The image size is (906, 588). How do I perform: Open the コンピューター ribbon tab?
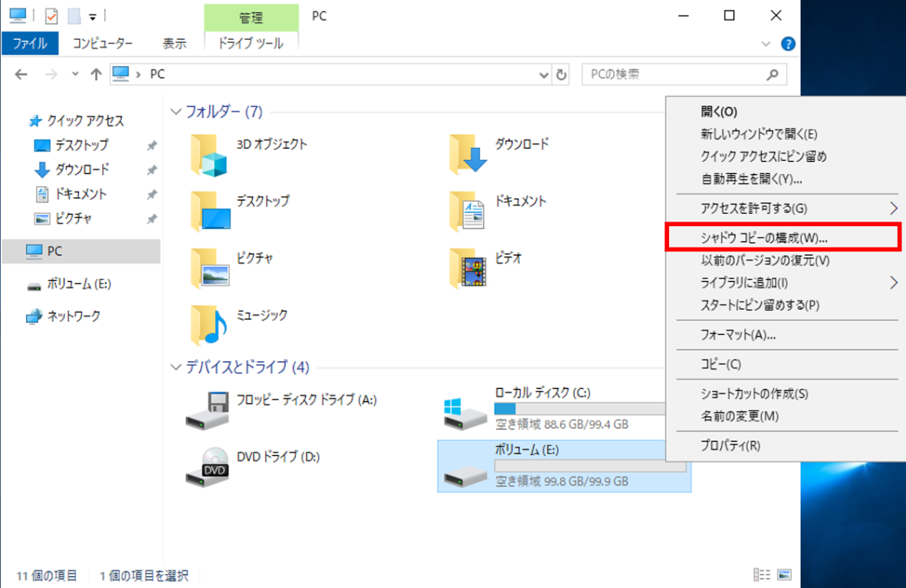tap(102, 44)
